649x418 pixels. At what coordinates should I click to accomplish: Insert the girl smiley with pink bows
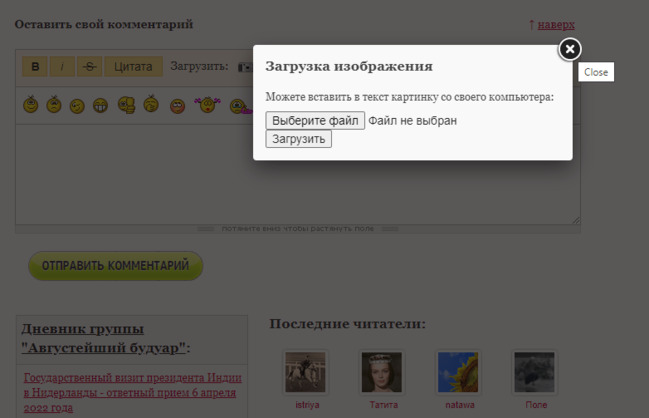(x=206, y=104)
